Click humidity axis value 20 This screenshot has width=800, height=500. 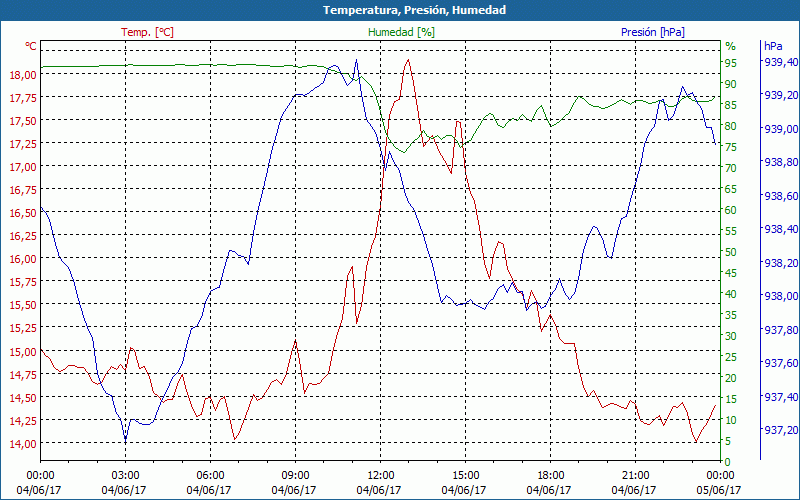[731, 378]
